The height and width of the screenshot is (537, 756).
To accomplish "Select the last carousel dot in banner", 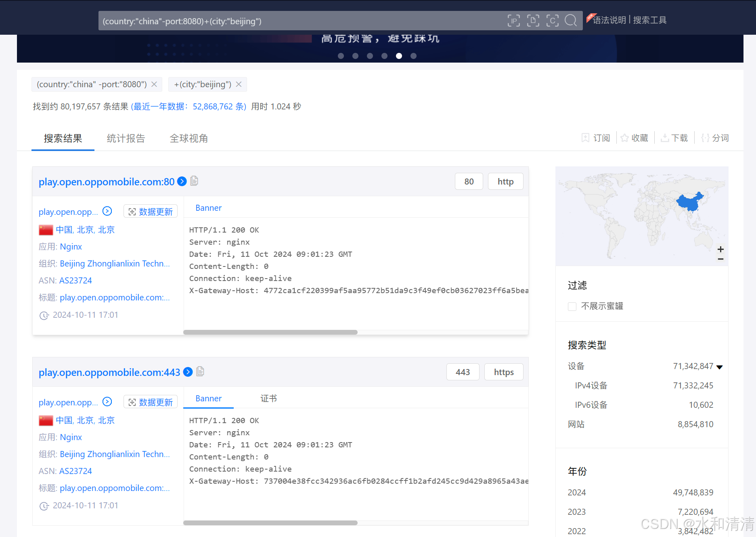I will point(413,56).
